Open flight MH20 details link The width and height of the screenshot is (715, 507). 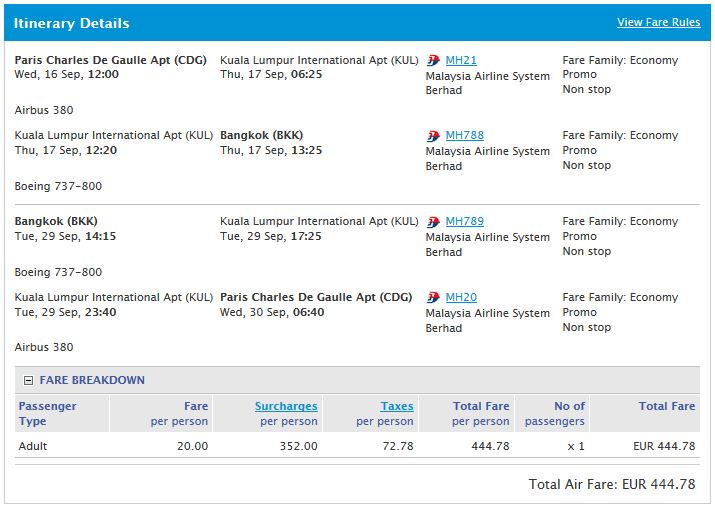(461, 297)
